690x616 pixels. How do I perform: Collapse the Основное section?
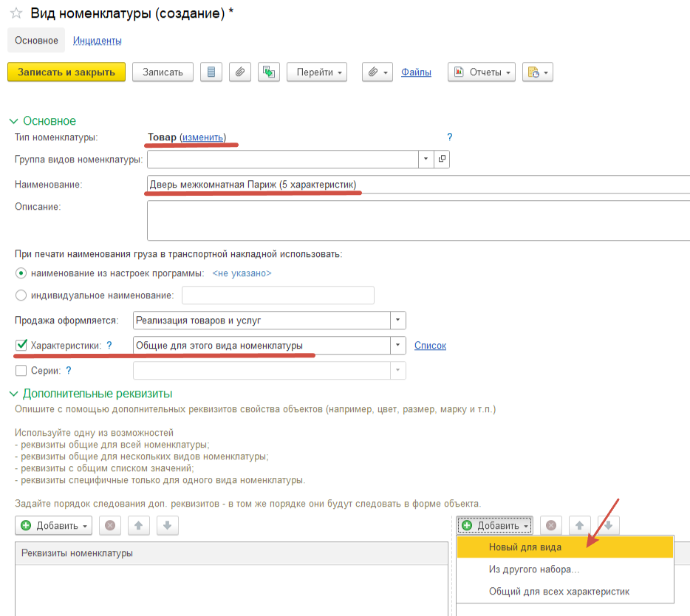pyautogui.click(x=13, y=121)
